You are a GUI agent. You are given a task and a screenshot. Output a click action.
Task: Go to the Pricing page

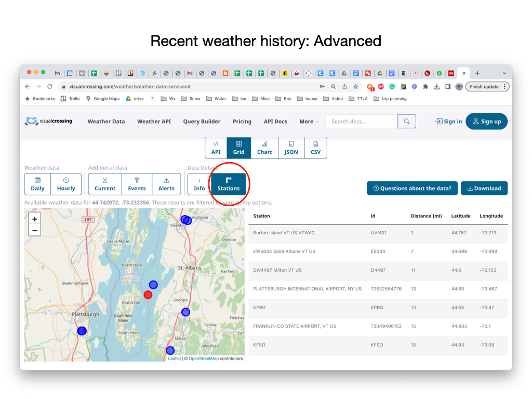click(x=242, y=122)
